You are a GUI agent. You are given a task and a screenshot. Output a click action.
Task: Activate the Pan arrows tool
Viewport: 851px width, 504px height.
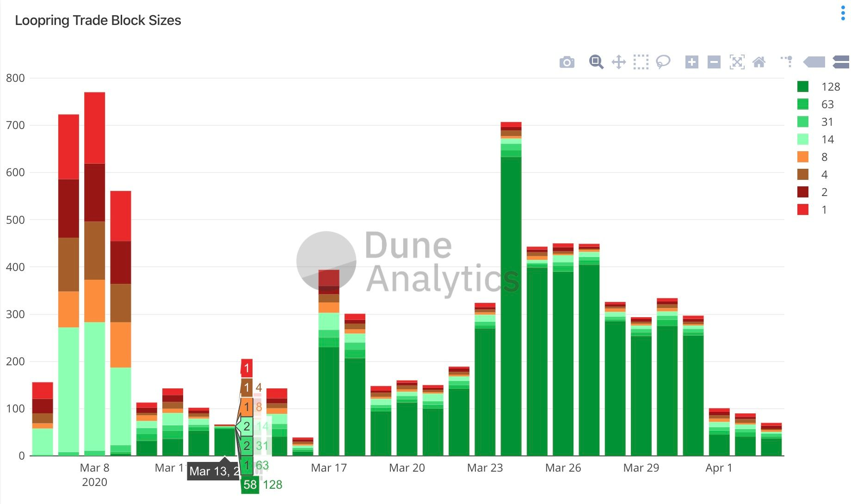pyautogui.click(x=619, y=62)
